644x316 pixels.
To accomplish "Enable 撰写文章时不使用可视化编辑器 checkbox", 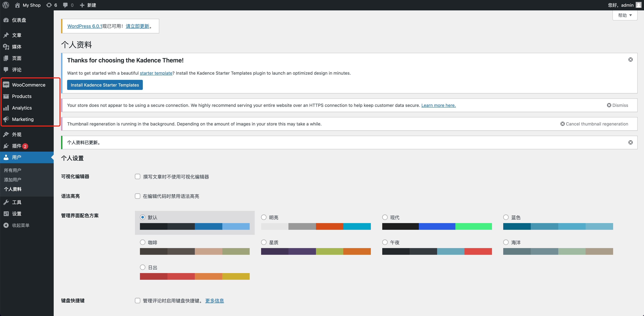I will [137, 177].
